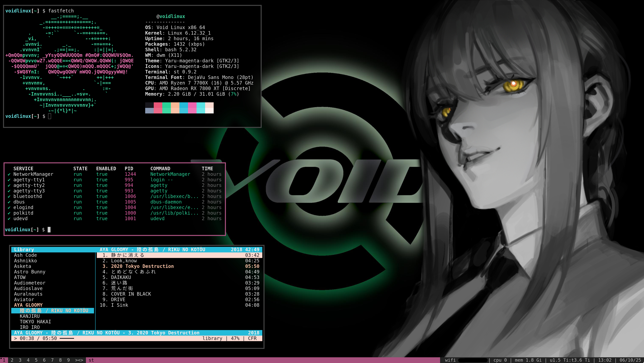This screenshot has height=363, width=644.
Task: Click the wifi indicator in the status bar
Action: click(450, 360)
